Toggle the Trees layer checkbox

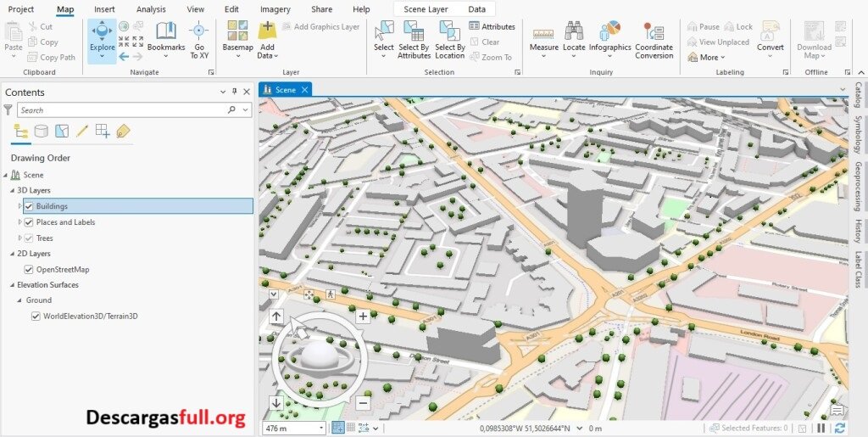29,238
